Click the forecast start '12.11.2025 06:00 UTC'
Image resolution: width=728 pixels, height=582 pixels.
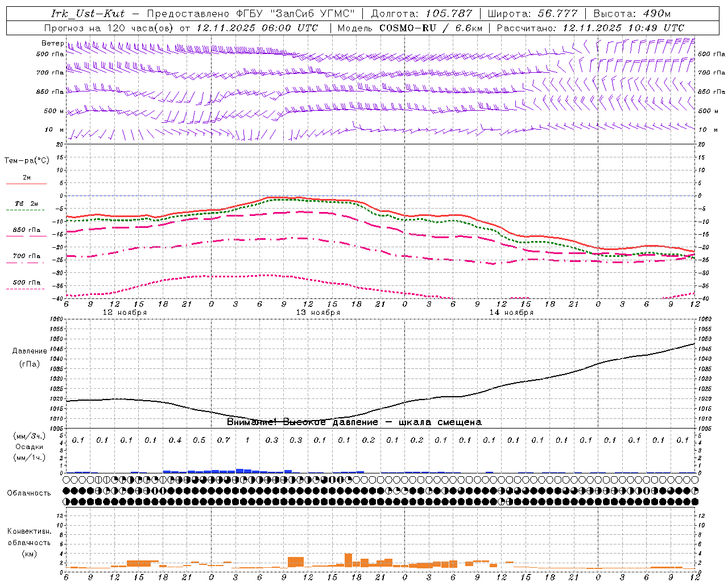(x=257, y=28)
